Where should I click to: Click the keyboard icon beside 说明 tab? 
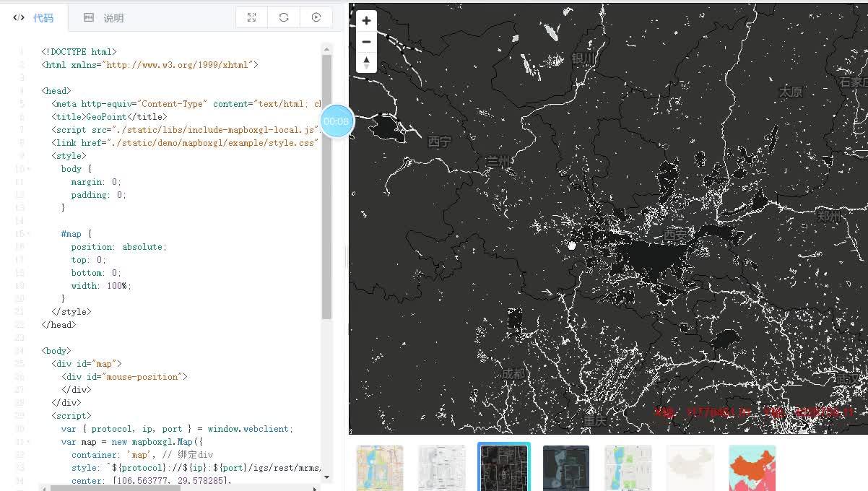pos(87,17)
